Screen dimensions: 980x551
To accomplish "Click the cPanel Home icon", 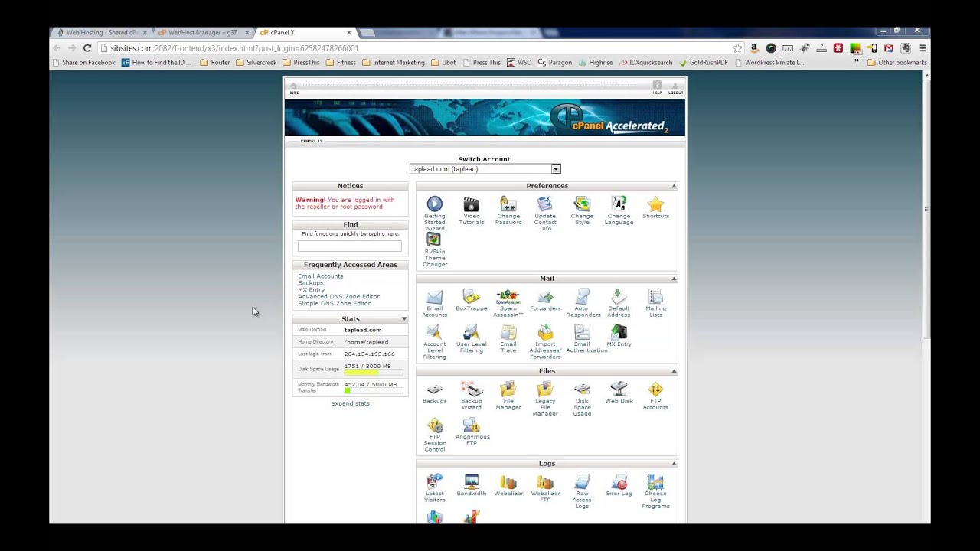I will point(293,88).
